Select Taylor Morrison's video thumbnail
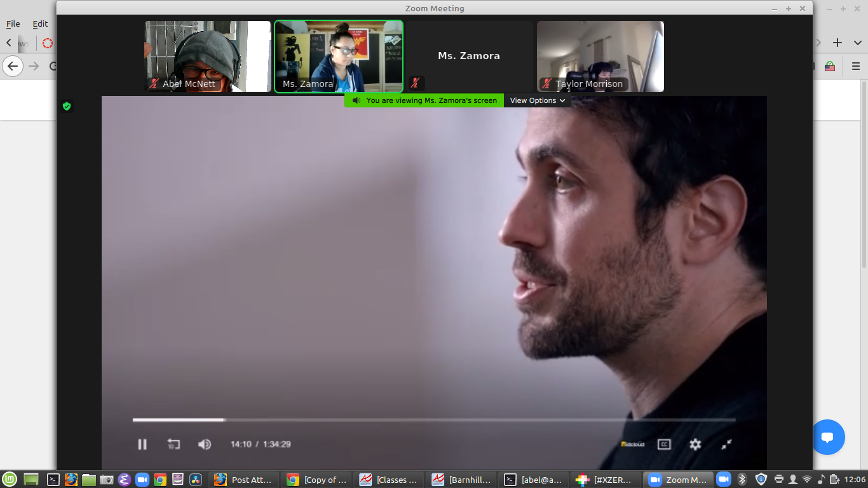Viewport: 868px width, 488px height. point(600,57)
